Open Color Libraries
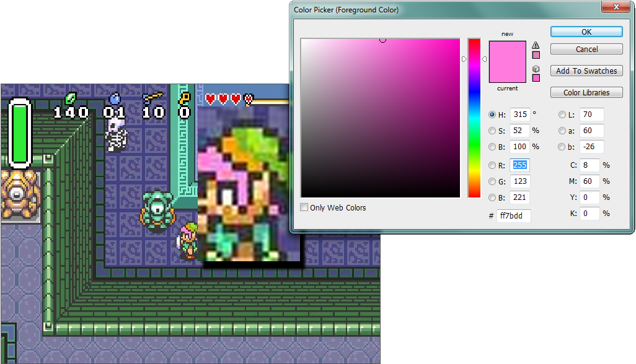 [586, 92]
